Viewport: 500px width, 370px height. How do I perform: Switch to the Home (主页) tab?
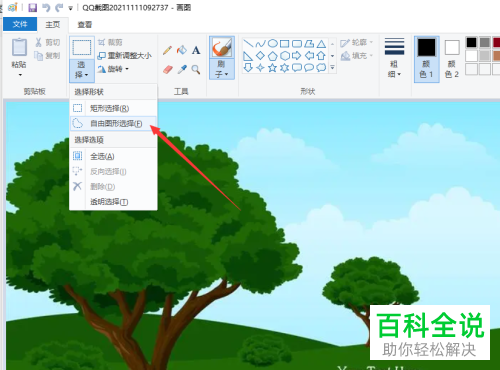53,24
